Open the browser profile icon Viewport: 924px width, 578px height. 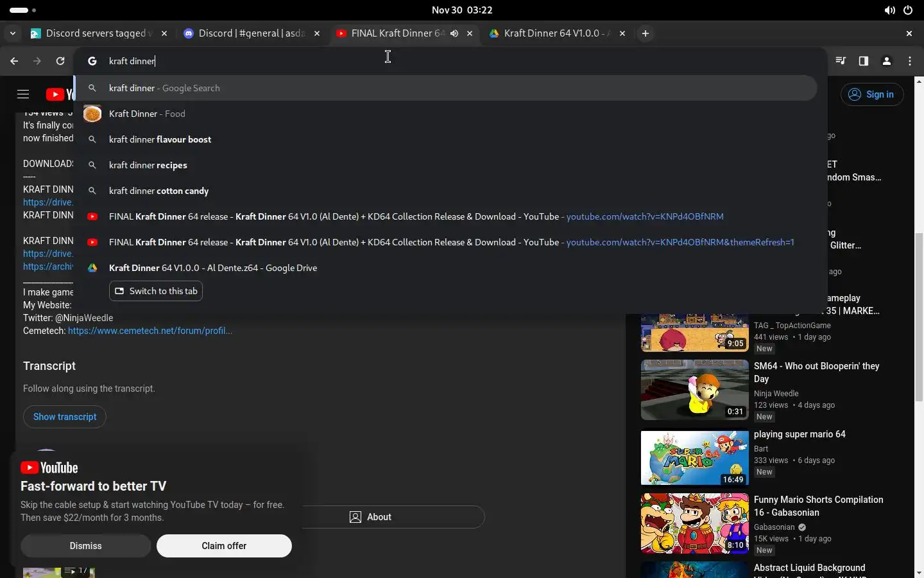coord(887,61)
